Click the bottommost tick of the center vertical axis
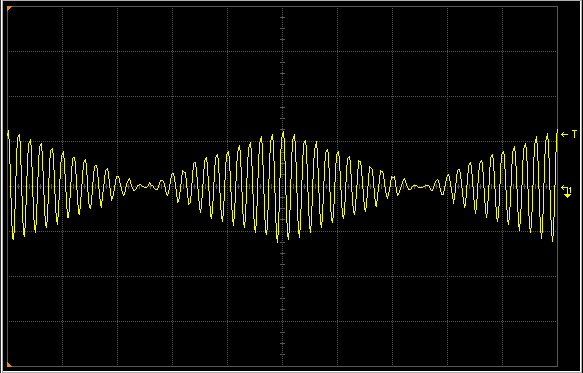This screenshot has height=373, width=583. coord(283,355)
